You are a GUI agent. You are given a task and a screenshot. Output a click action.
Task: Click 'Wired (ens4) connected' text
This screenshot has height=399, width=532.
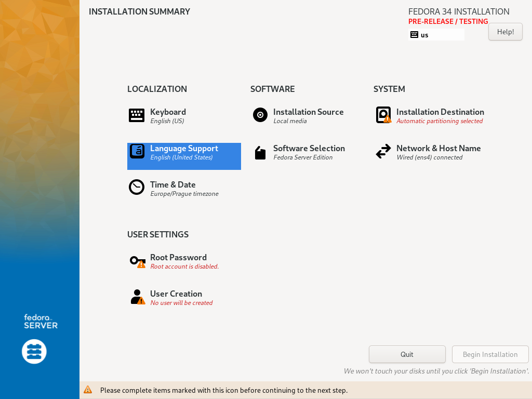[x=429, y=157]
